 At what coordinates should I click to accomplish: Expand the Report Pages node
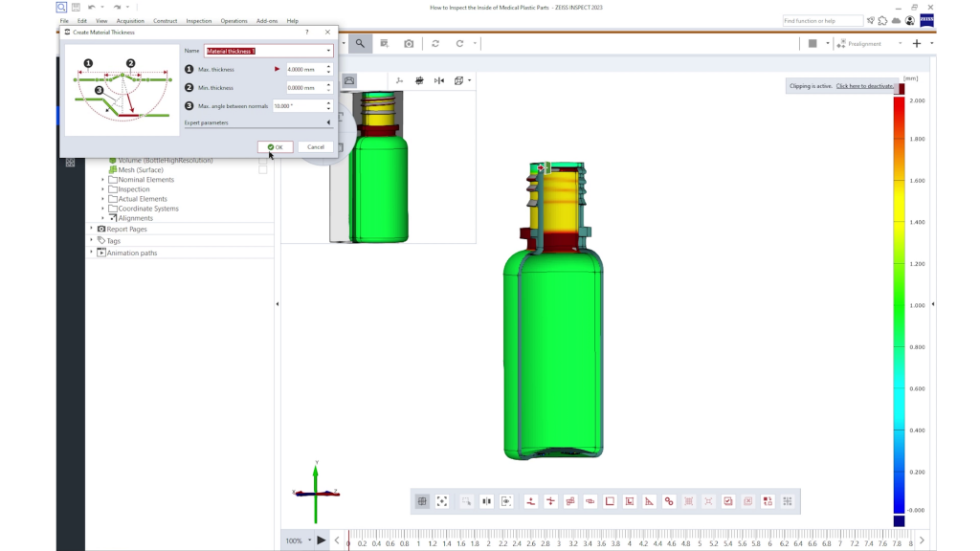pos(92,230)
